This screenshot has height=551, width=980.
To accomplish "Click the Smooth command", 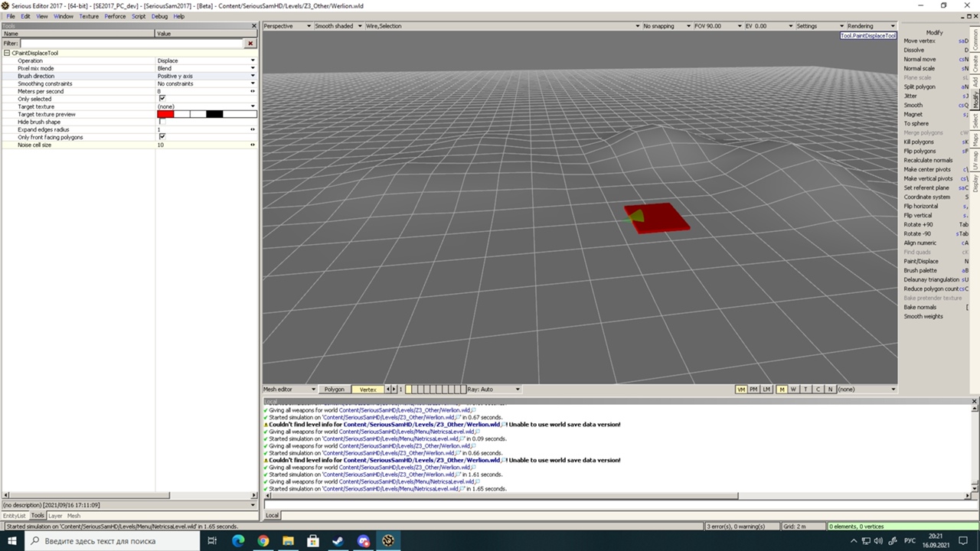I will click(x=936, y=105).
